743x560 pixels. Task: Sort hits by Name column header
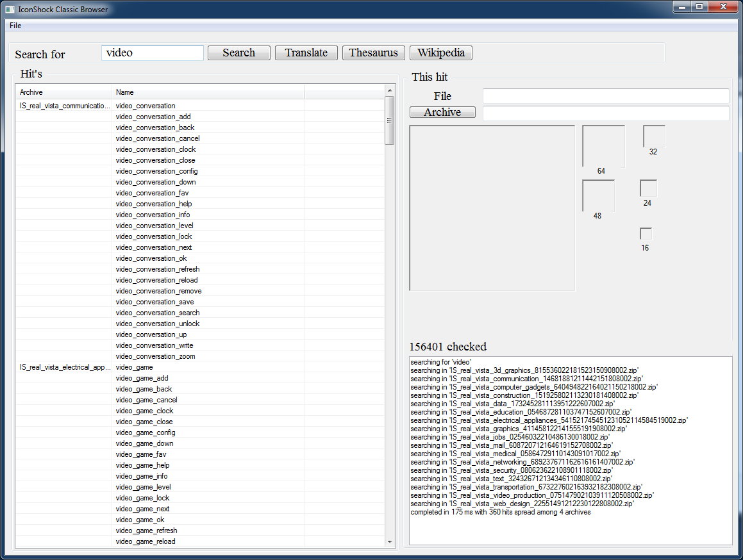pos(208,92)
